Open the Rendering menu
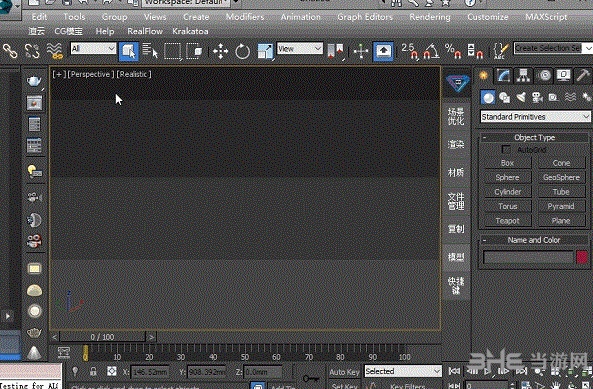This screenshot has height=389, width=593. [x=430, y=17]
